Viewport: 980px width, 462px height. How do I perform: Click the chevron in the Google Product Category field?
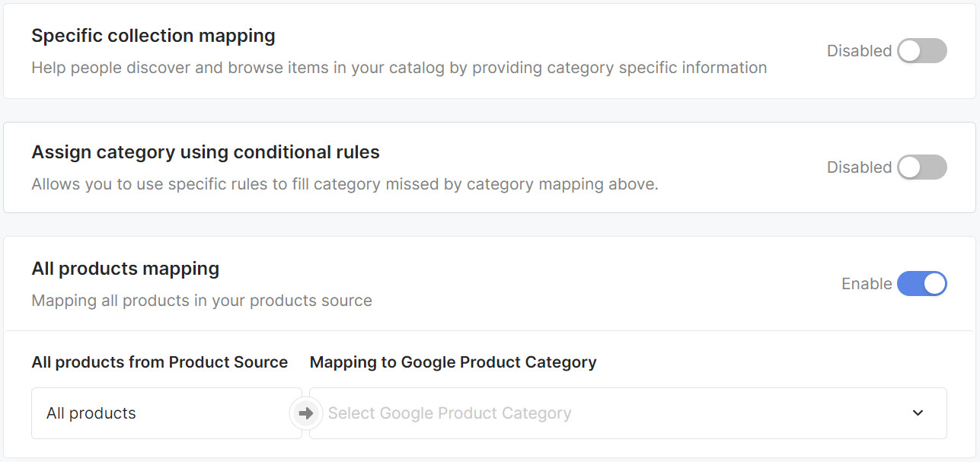pyautogui.click(x=918, y=413)
